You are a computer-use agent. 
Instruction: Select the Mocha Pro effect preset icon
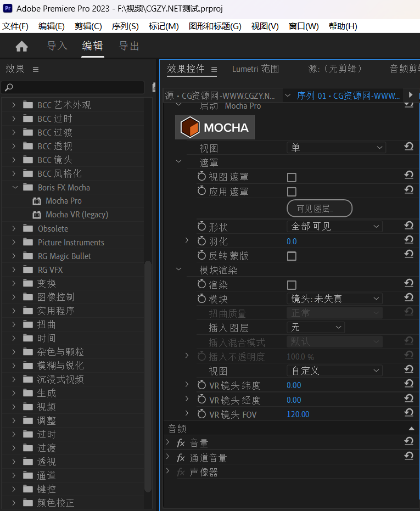(37, 201)
